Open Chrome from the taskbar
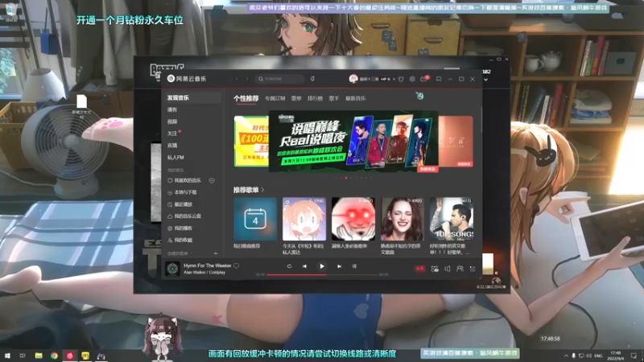Viewport: 644px width, 362px height. pyautogui.click(x=54, y=356)
